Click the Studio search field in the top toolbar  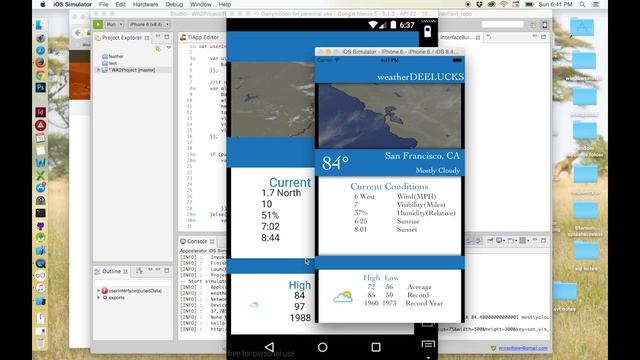[x=502, y=24]
